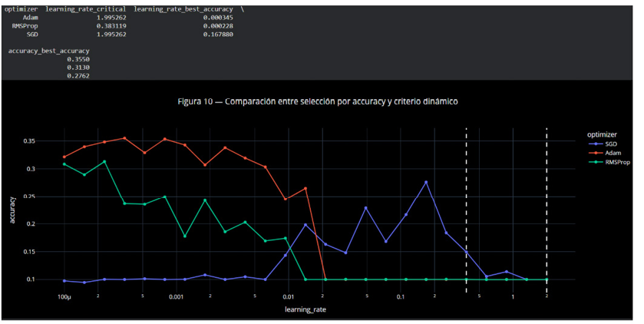Toggle the Adam trace in the legend
This screenshot has width=644, height=324.
pos(604,153)
